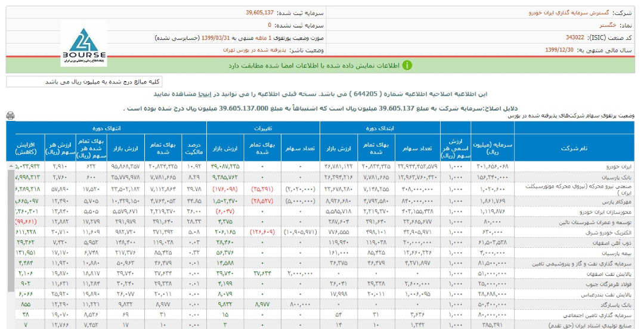Click the وضعیت پرتفوی سهام شرکتهای پذیرفته شده title
Image resolution: width=644 pixels, height=329 pixels.
(x=571, y=116)
